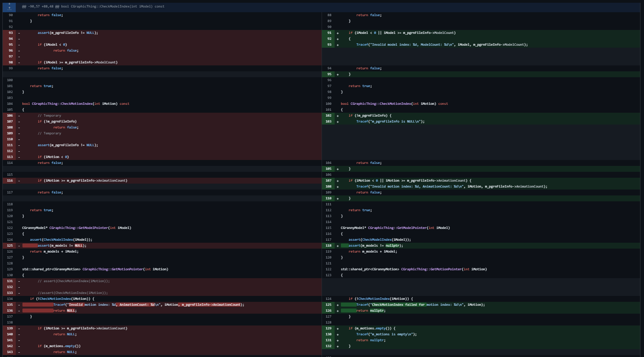
Task: Click added Tracef 'm_pgrnFileInfo is NULL' line
Action: [x=390, y=121]
